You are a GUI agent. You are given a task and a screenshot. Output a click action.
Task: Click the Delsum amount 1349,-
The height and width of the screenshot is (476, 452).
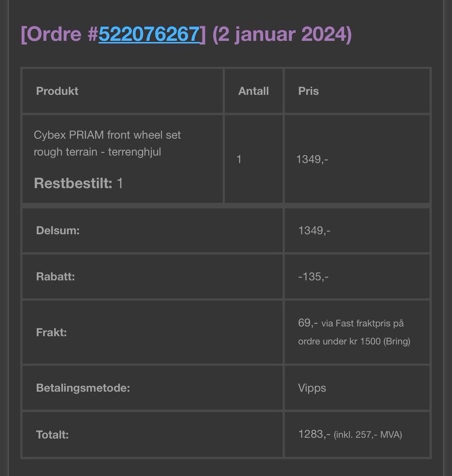click(314, 231)
